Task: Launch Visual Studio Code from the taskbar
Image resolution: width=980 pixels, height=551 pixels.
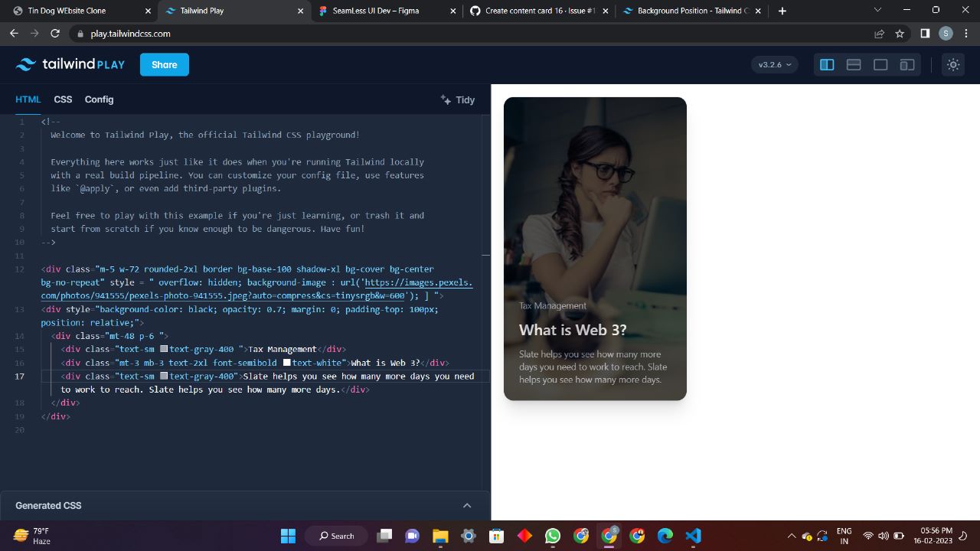Action: pyautogui.click(x=691, y=536)
